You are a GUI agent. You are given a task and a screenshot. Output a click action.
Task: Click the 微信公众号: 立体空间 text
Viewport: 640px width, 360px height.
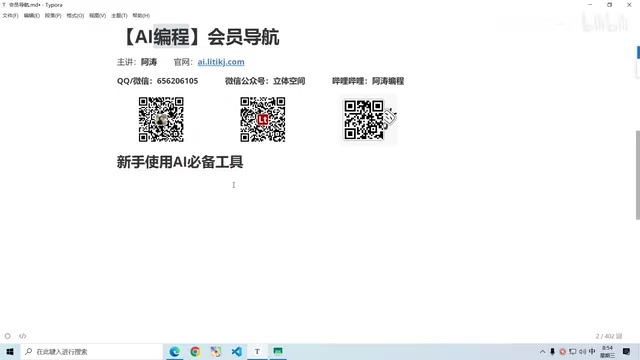pos(265,81)
